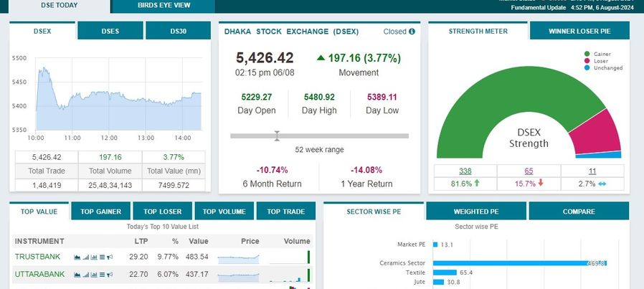This screenshot has height=289, width=644.
Task: Open TRUSTBANK megaphone news icon
Action: tap(110, 257)
